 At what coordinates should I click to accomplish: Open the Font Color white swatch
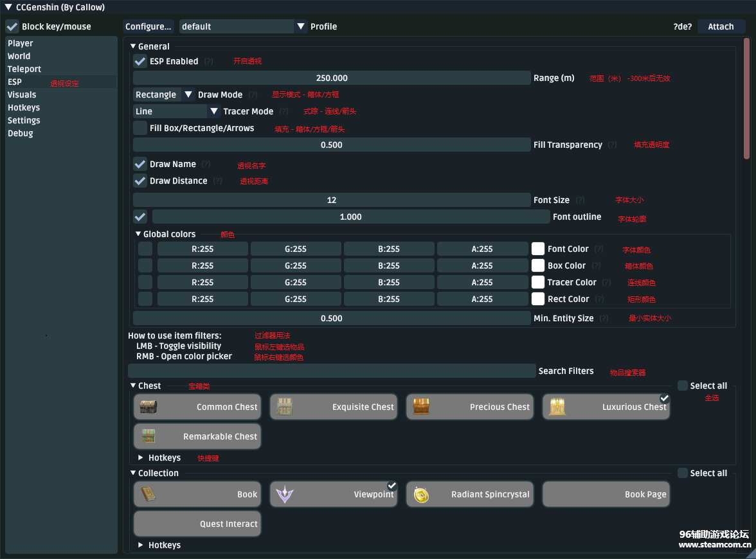pos(538,249)
